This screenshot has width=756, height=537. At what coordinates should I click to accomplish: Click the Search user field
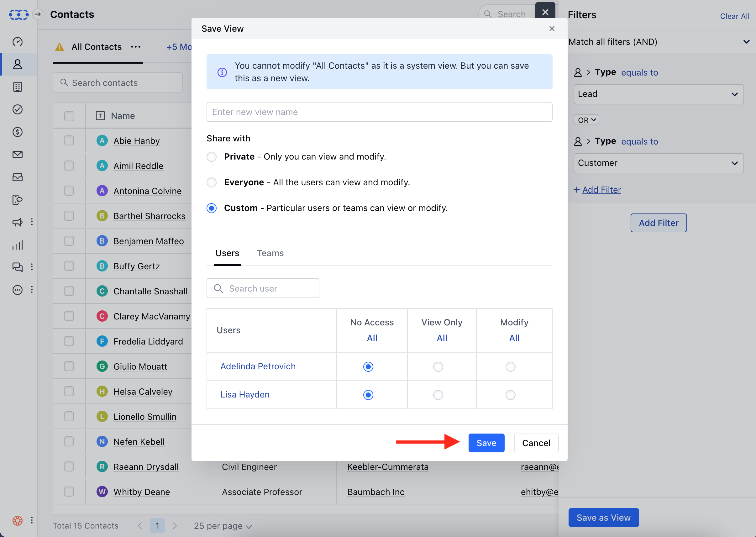click(263, 288)
